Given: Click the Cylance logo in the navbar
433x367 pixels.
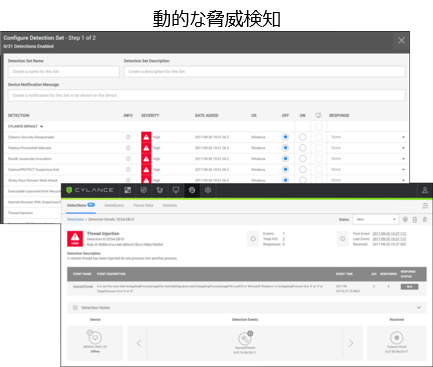Looking at the screenshot, I should (90, 190).
